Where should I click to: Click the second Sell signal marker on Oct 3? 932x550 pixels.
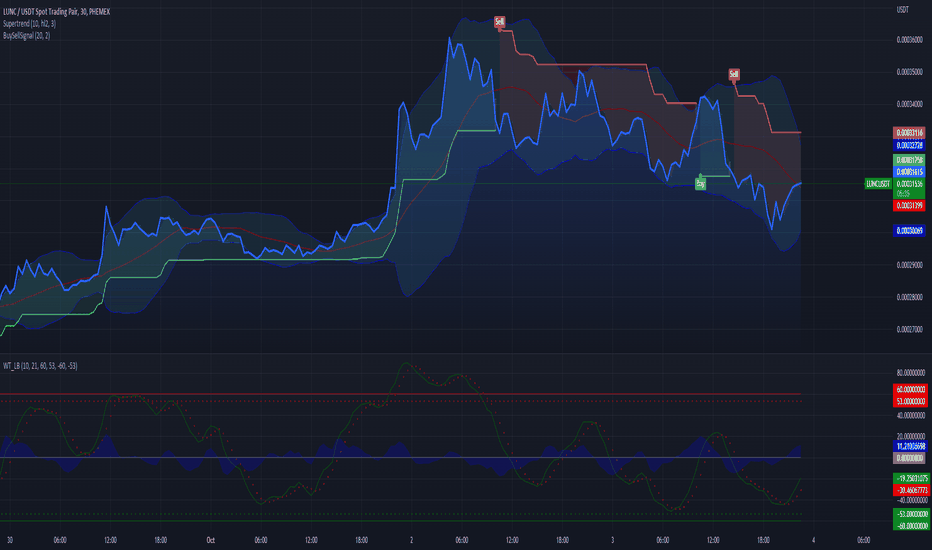[734, 74]
